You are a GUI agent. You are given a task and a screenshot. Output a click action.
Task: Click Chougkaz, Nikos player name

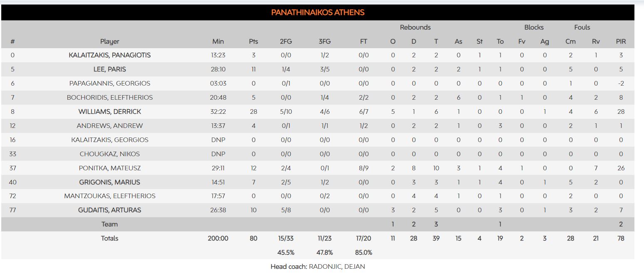tap(109, 154)
